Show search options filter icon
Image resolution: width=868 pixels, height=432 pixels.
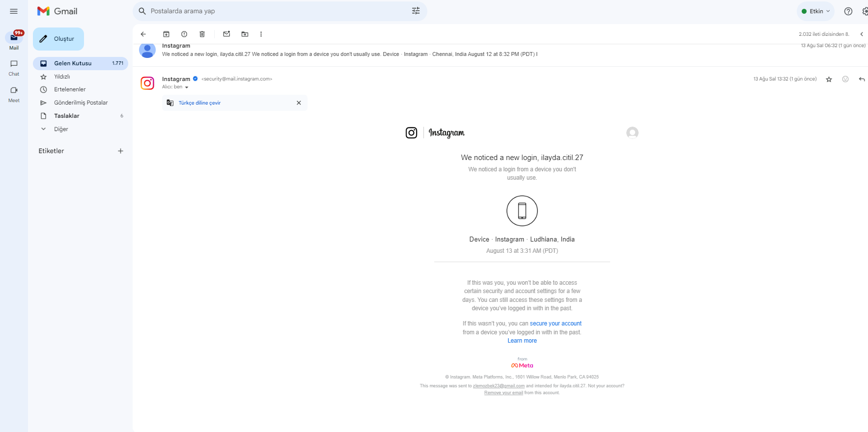(x=416, y=11)
